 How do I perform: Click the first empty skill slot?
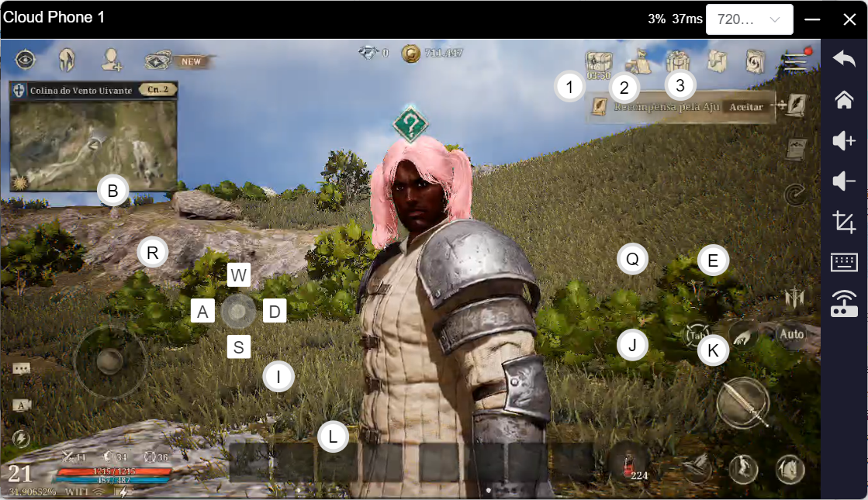(x=250, y=461)
